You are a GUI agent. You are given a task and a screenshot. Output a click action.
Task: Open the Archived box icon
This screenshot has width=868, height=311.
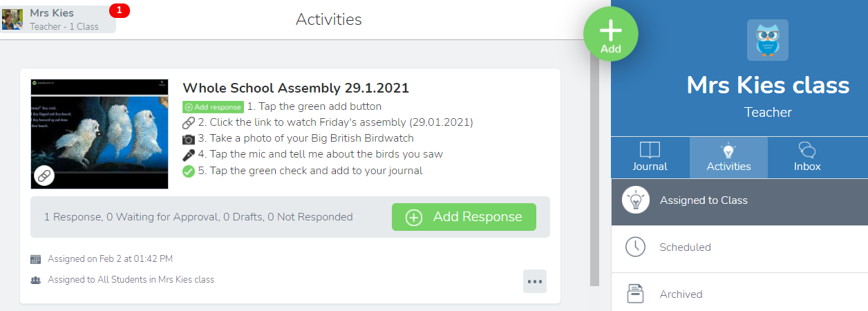click(635, 294)
